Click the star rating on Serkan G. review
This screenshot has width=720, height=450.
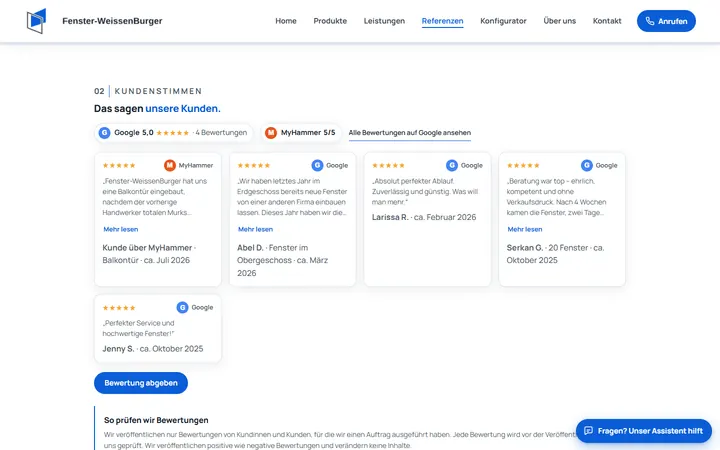(x=523, y=165)
